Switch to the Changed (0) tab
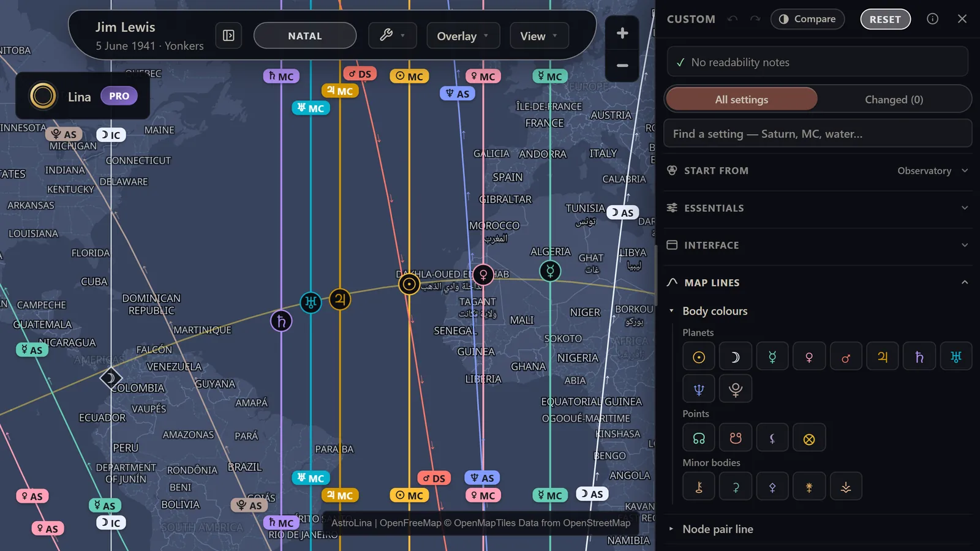The height and width of the screenshot is (551, 980). (x=894, y=99)
